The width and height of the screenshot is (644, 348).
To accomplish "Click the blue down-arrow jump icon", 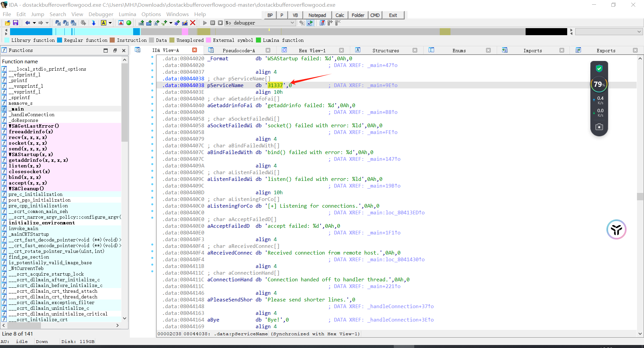I will tap(94, 23).
